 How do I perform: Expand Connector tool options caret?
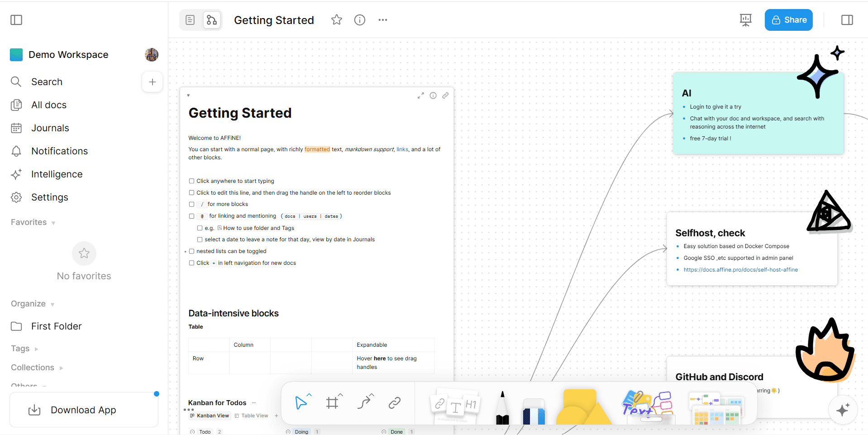(372, 395)
